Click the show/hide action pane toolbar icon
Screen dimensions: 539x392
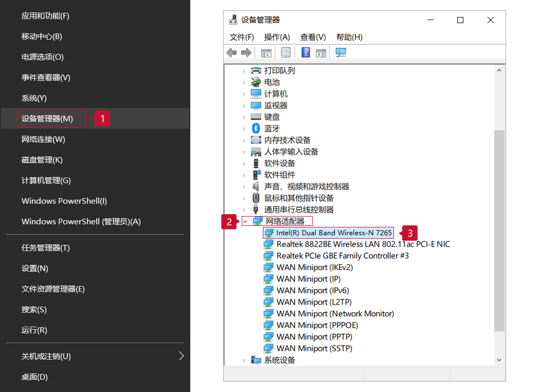pyautogui.click(x=321, y=52)
